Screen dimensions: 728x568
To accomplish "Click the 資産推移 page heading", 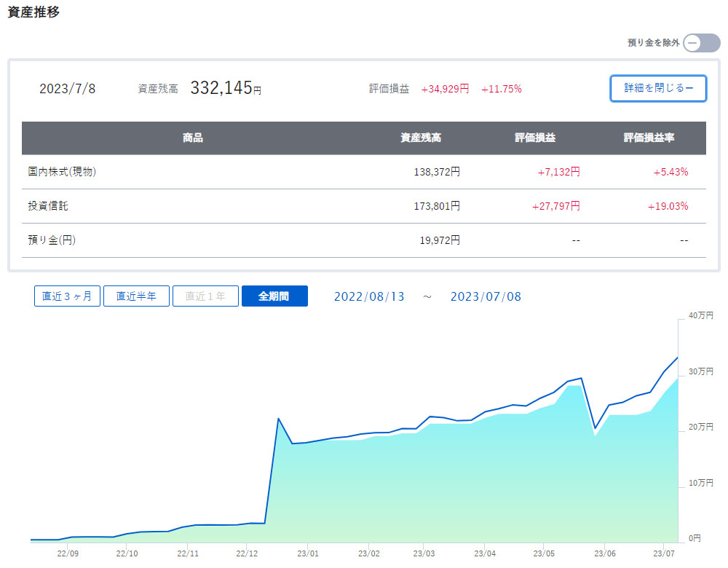I will (x=33, y=14).
